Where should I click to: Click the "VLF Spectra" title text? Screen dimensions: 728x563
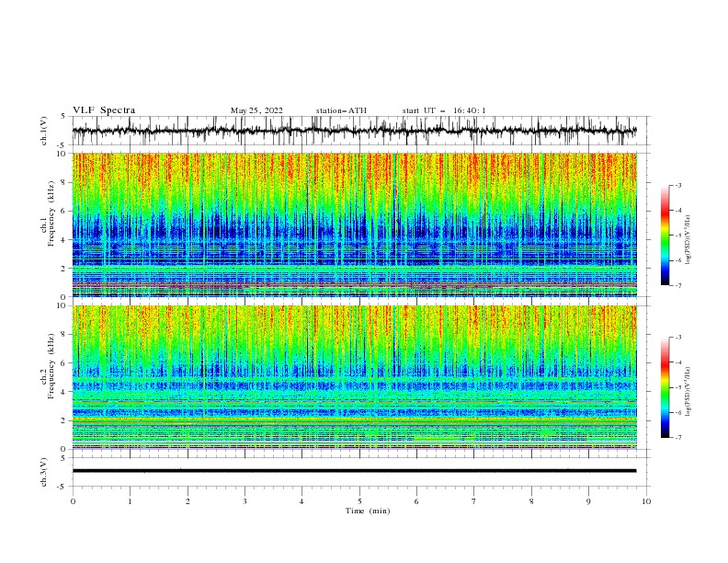(x=104, y=110)
